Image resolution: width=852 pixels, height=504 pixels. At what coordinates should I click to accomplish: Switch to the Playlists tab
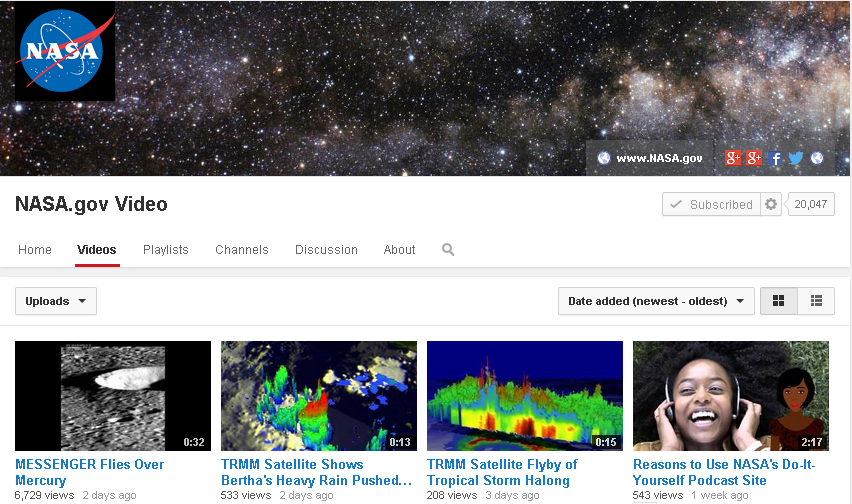click(166, 250)
